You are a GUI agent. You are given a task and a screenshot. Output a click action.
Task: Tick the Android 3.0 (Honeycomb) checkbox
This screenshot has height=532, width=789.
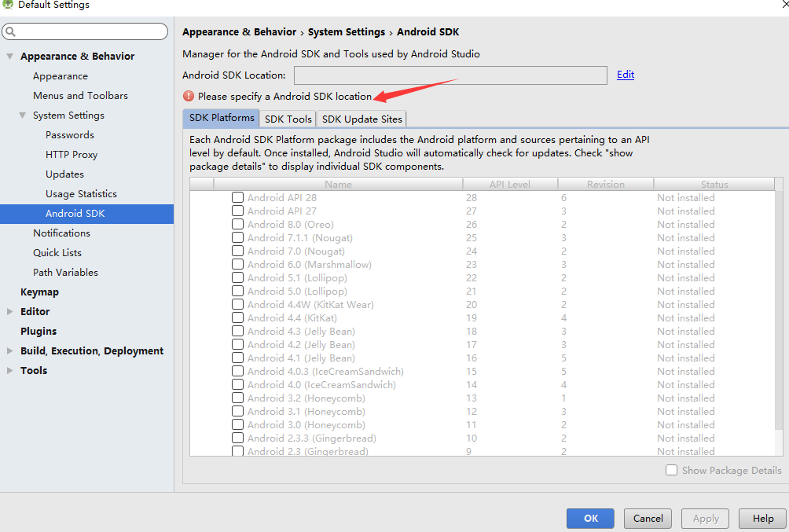(237, 424)
